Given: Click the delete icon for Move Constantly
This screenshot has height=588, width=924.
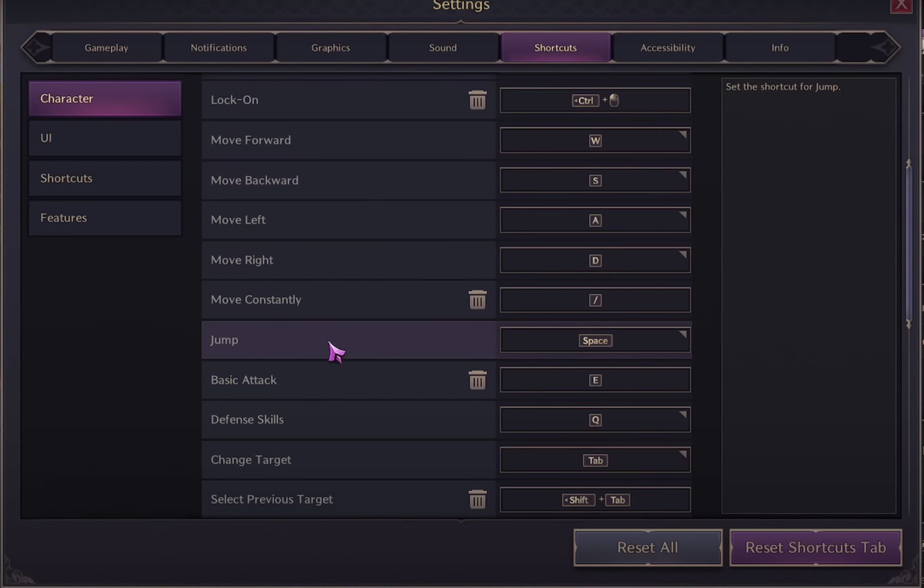Looking at the screenshot, I should pyautogui.click(x=477, y=300).
